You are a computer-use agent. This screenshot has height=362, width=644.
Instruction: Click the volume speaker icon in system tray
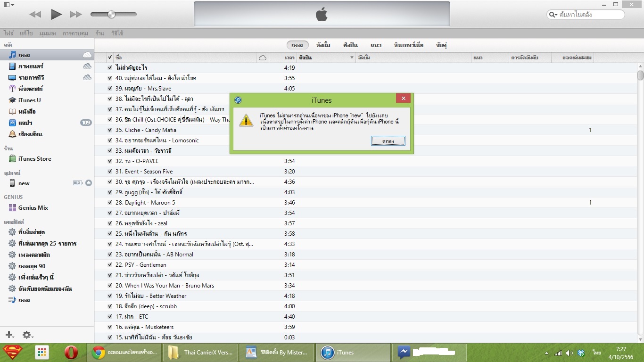(x=570, y=353)
